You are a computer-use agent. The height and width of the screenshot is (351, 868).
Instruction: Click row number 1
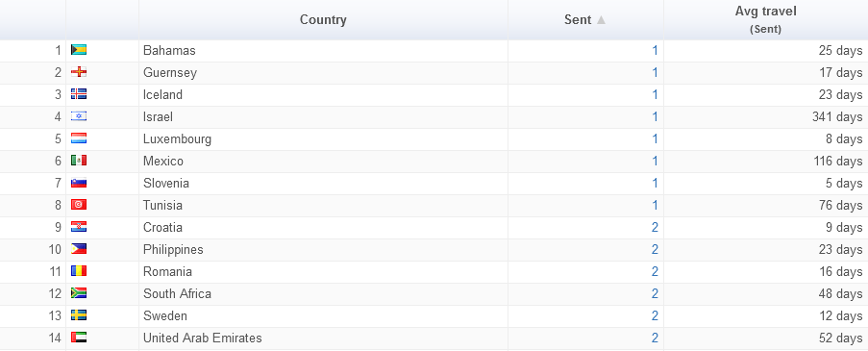tap(58, 50)
